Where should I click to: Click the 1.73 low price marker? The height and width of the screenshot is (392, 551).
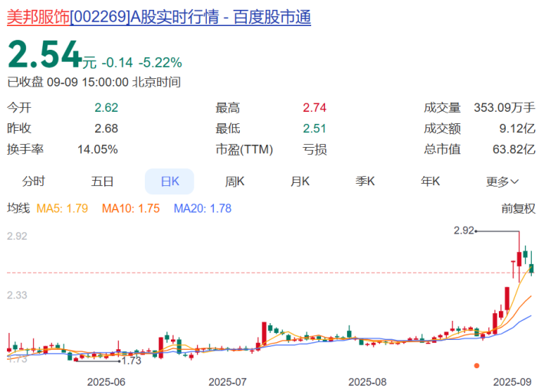pos(131,361)
